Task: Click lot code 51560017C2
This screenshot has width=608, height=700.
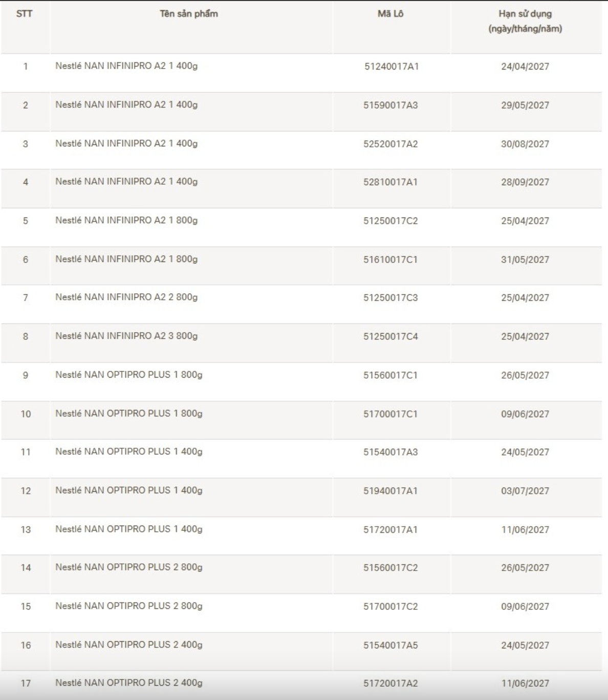Action: pyautogui.click(x=390, y=568)
